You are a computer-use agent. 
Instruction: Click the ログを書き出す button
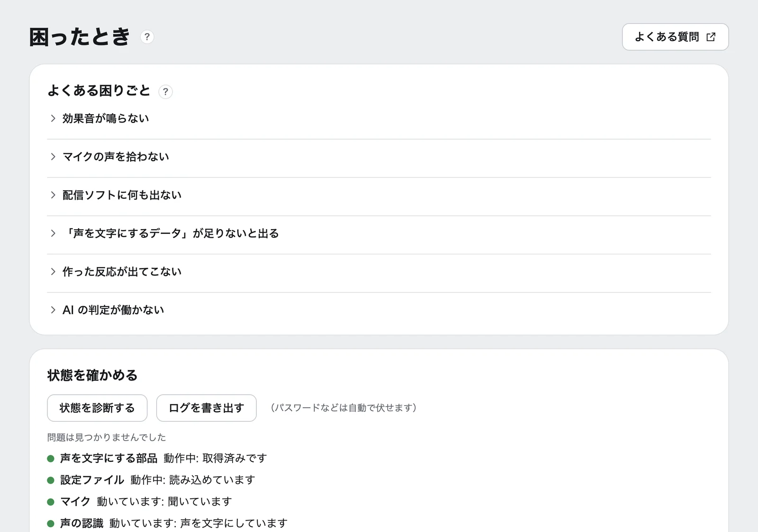(x=206, y=408)
